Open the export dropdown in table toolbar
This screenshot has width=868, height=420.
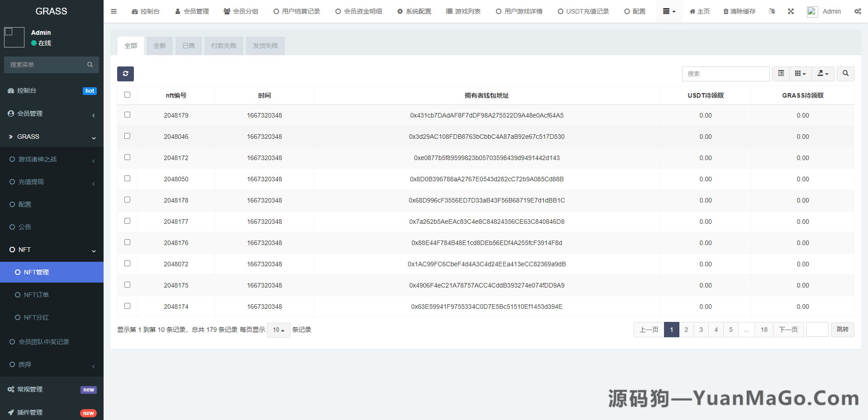point(823,74)
